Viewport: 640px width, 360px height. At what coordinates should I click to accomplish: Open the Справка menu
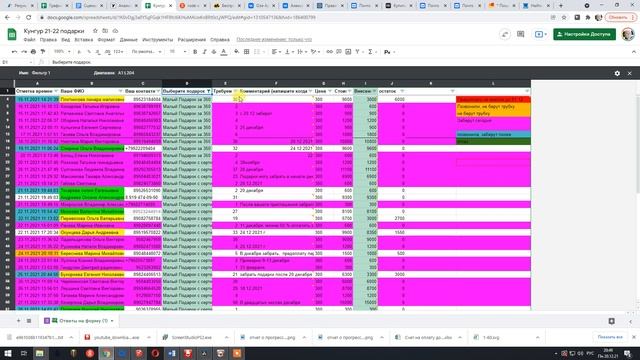(x=220, y=40)
